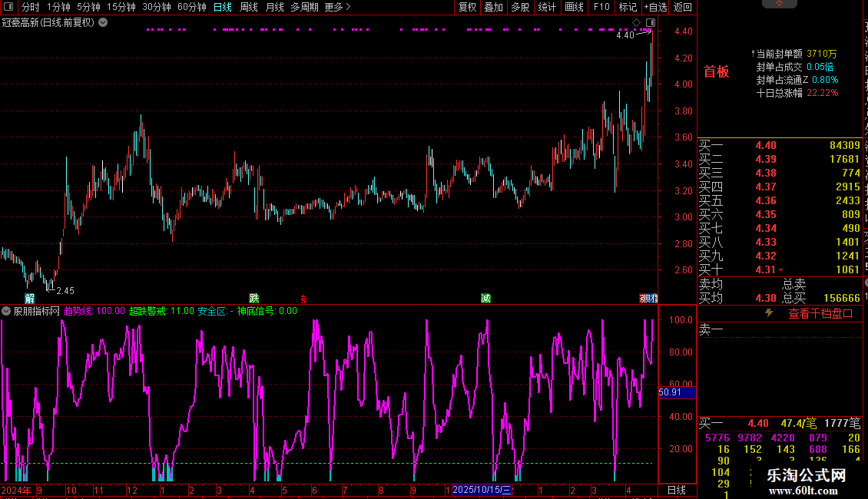868x499 pixels.
Task: Open the 统计 statistics tool
Action: pos(547,7)
